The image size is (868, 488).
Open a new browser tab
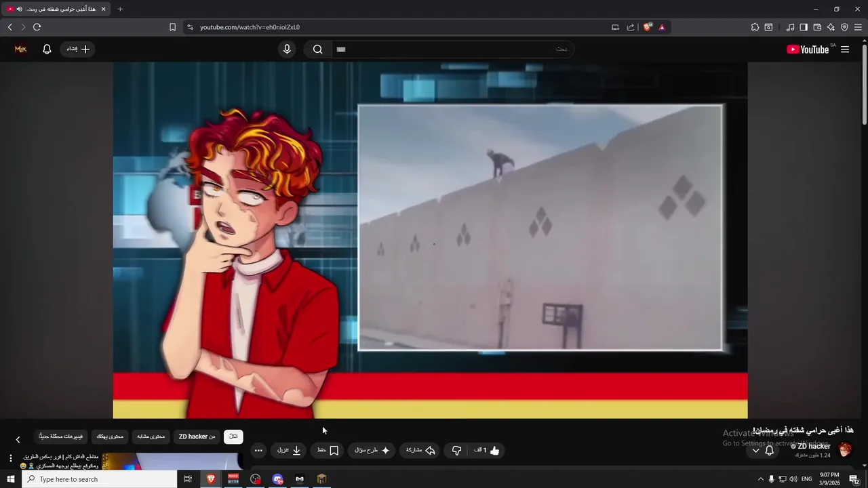(120, 9)
